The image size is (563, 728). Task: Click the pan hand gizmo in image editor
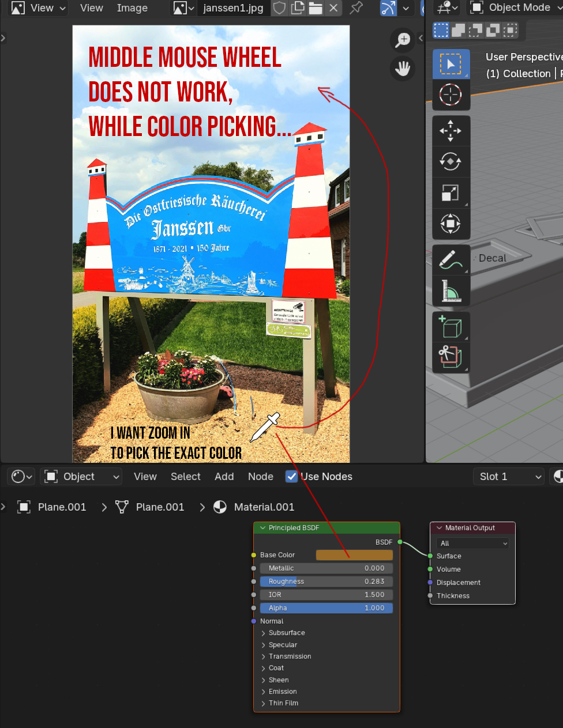pyautogui.click(x=403, y=69)
